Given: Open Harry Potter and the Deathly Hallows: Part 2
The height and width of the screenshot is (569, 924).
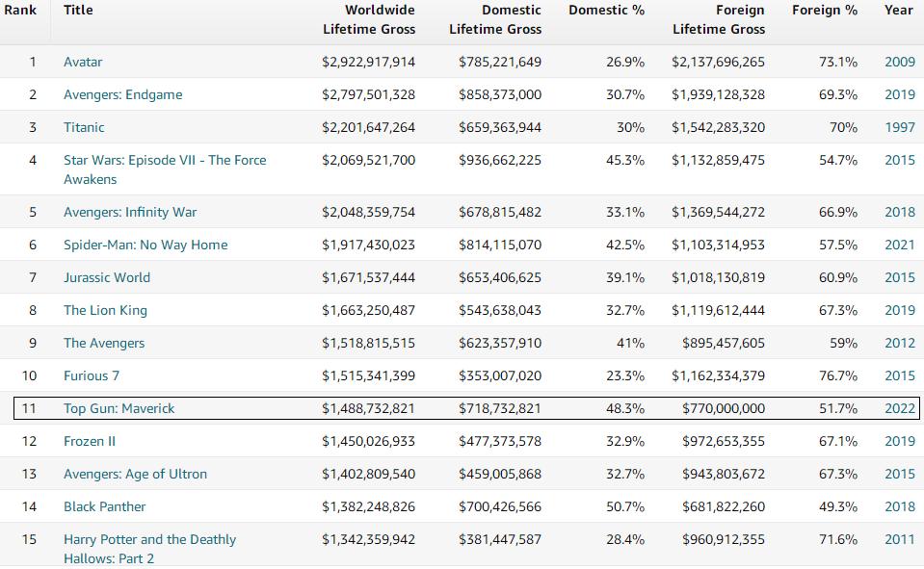Looking at the screenshot, I should click(149, 539).
